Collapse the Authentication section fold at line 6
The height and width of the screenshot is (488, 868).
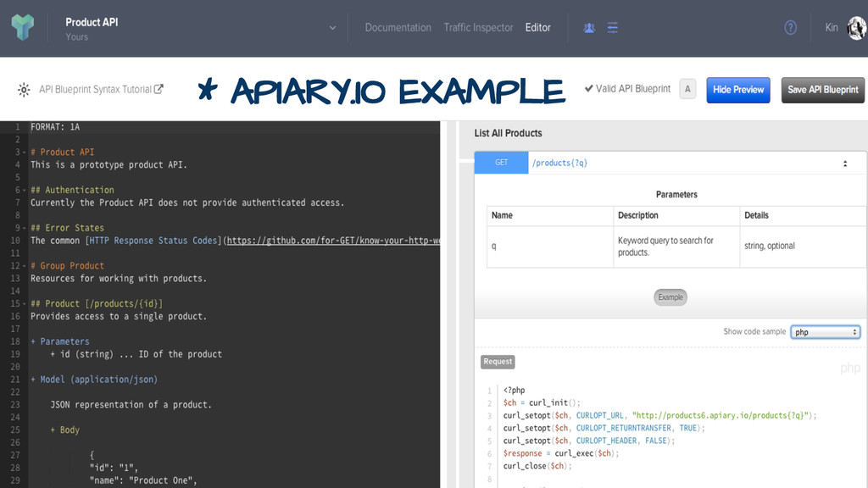click(25, 191)
